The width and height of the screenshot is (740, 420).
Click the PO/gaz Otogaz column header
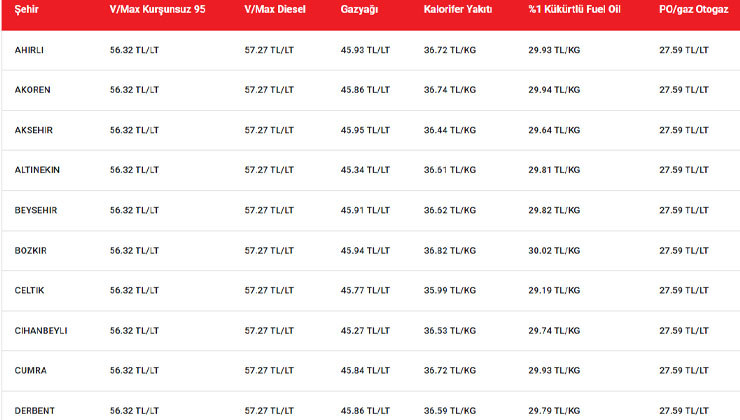[x=691, y=8]
